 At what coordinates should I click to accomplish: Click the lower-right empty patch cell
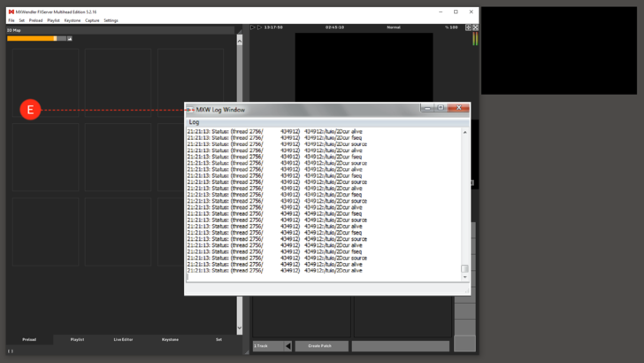(402, 317)
